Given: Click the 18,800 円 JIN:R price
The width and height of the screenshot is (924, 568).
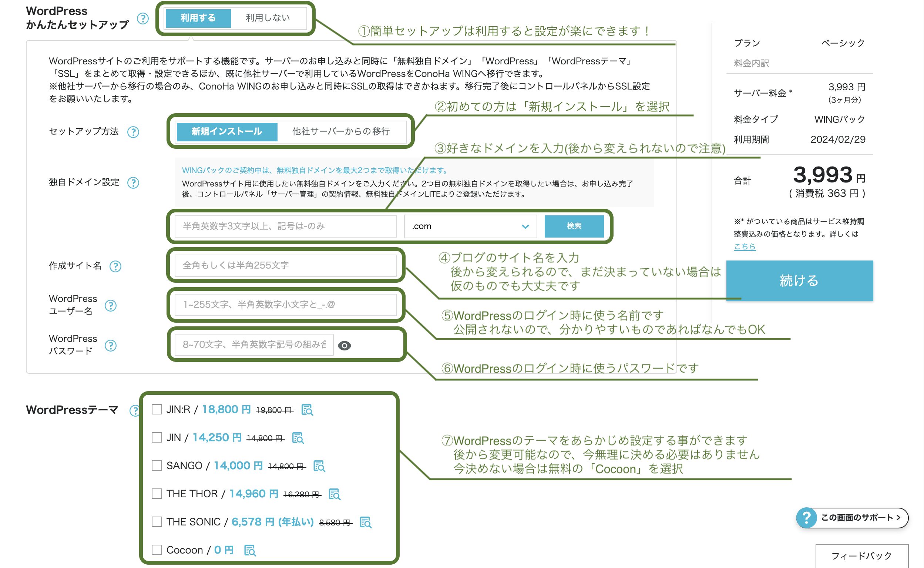Looking at the screenshot, I should tap(226, 410).
